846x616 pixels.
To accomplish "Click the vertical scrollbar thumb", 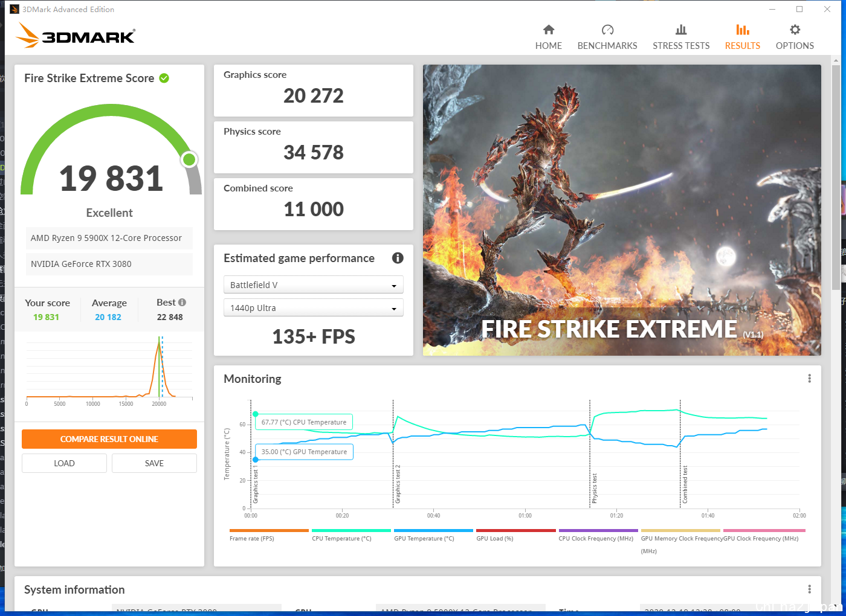I will coord(836,177).
